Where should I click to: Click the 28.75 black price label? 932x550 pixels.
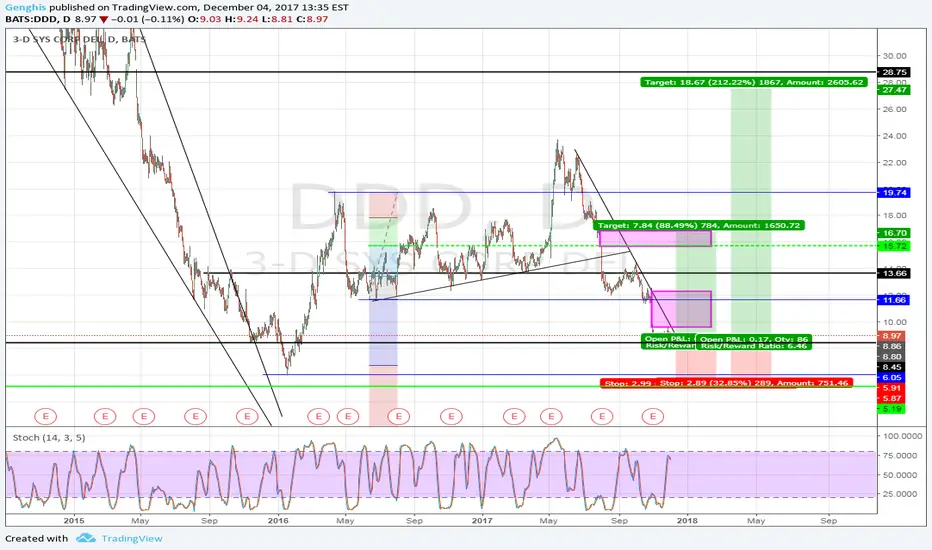click(894, 72)
